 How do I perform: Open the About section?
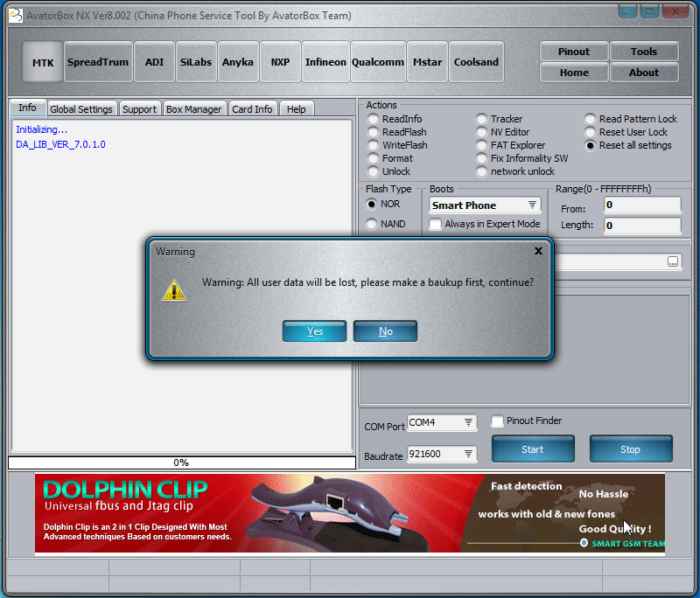tap(644, 73)
